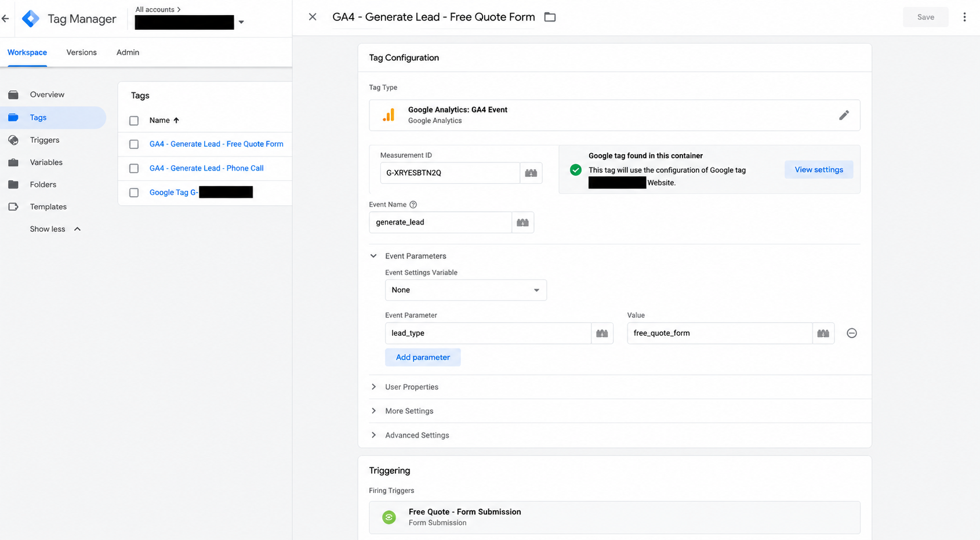This screenshot has height=540, width=980.
Task: Open the Free Quote - Form Submission trigger
Action: pos(615,517)
